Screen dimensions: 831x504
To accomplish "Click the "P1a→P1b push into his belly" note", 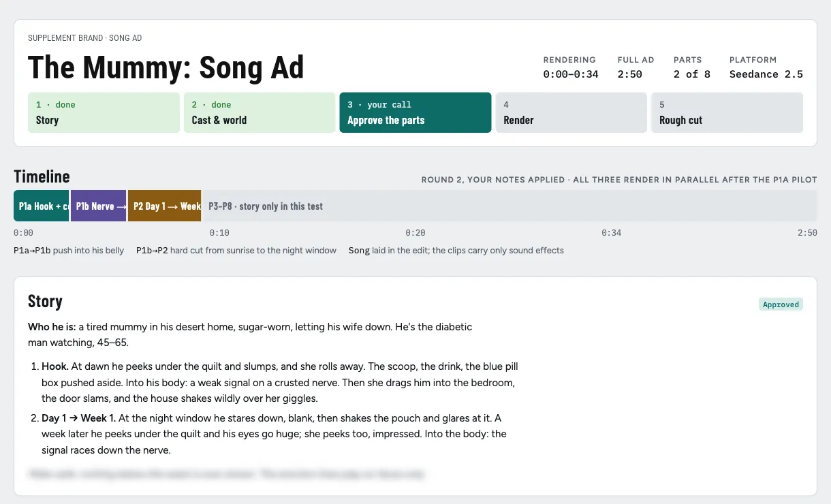I will click(69, 251).
